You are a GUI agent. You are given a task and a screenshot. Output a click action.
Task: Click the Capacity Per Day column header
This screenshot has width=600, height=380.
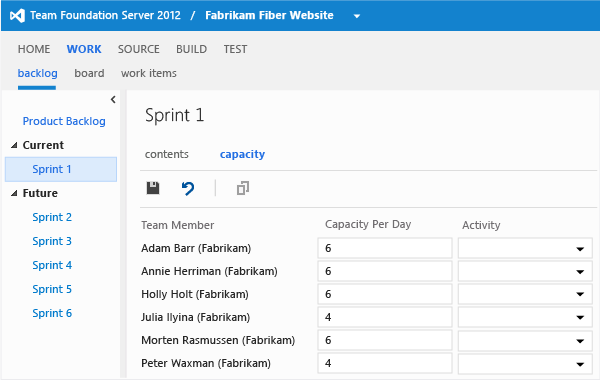coord(368,224)
